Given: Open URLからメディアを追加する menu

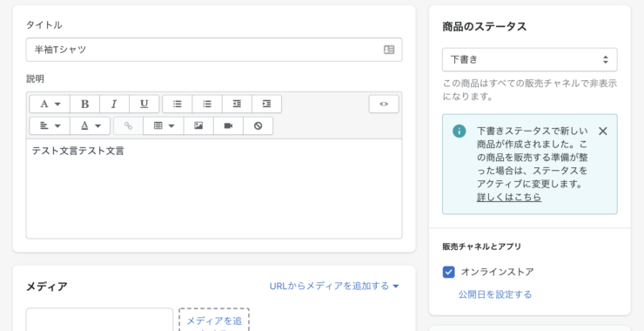Looking at the screenshot, I should click(334, 287).
